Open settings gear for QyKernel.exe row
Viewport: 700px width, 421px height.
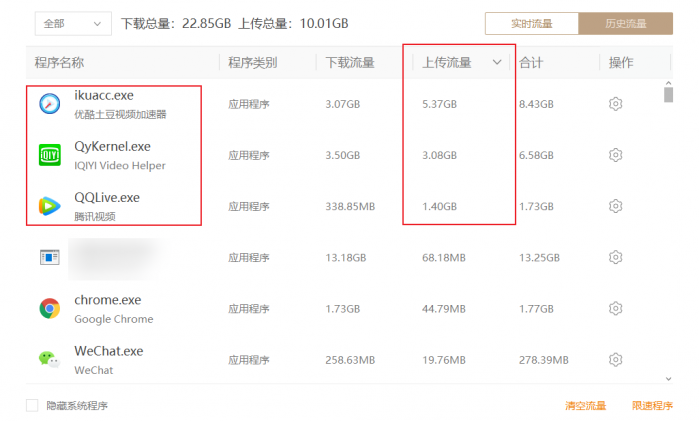point(616,155)
